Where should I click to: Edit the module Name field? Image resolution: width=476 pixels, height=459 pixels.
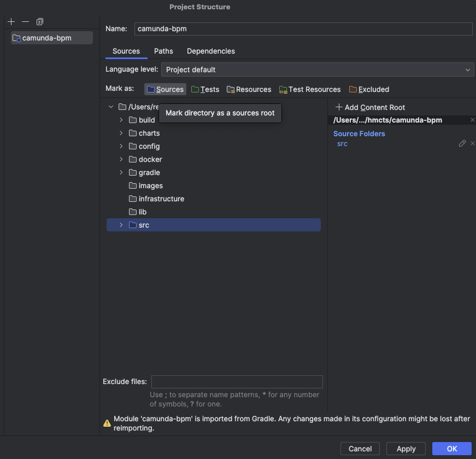click(303, 29)
